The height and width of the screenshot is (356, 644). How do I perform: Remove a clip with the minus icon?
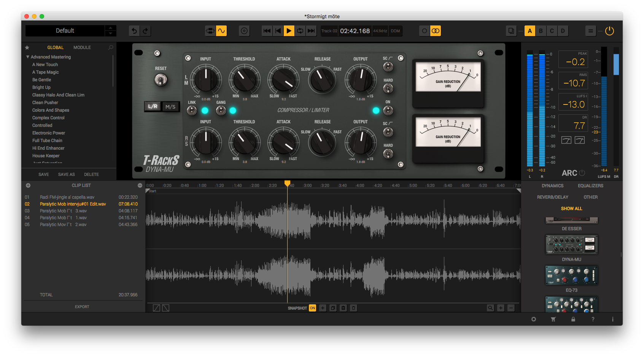tap(140, 185)
